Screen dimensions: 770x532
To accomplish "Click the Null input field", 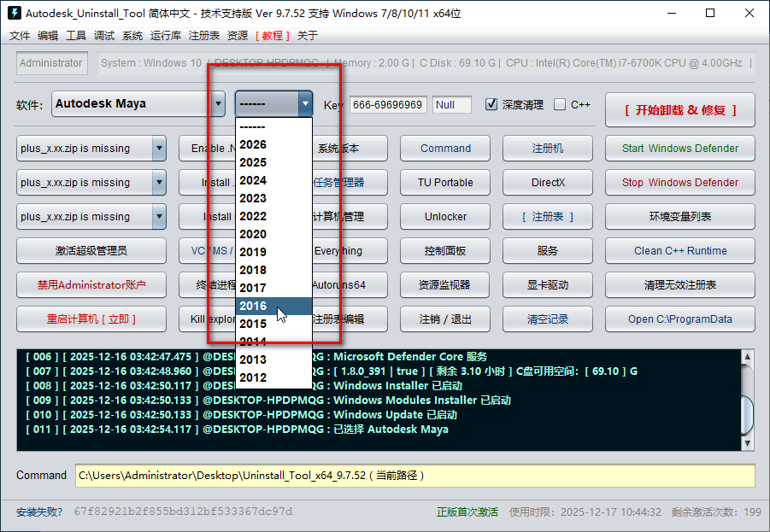I will point(452,104).
